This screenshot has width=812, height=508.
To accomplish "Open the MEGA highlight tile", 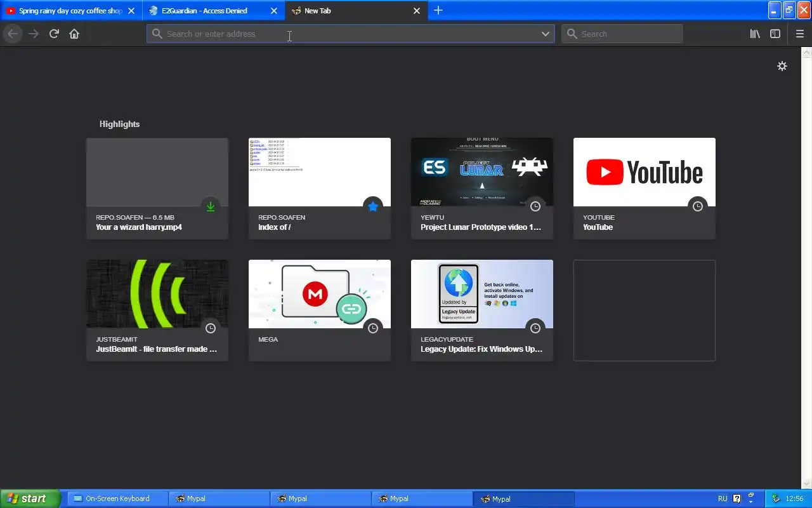I will pos(320,311).
